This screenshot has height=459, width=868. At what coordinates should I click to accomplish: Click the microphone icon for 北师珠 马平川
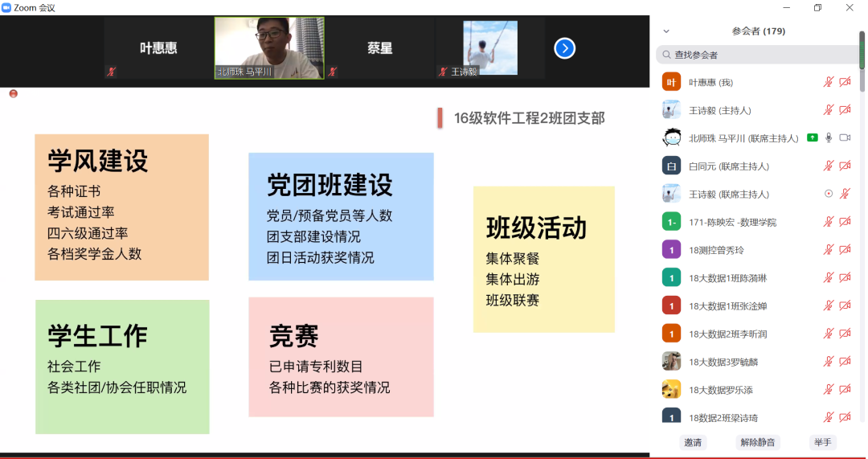point(829,138)
